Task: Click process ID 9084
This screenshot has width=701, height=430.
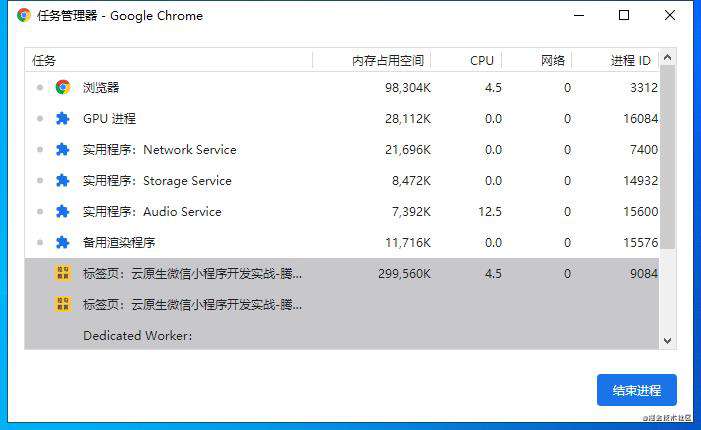Action: coord(644,273)
